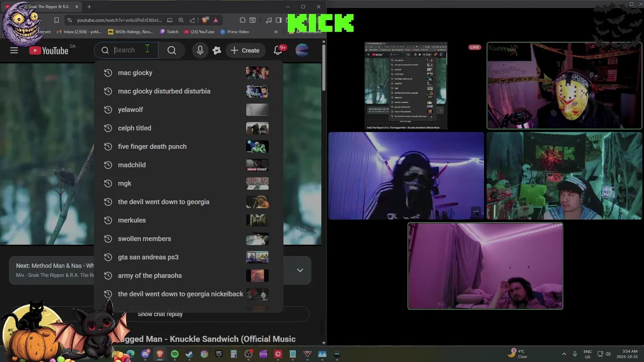Open the IMDb: Ratings bookmark
The image size is (644, 362).
[x=130, y=32]
